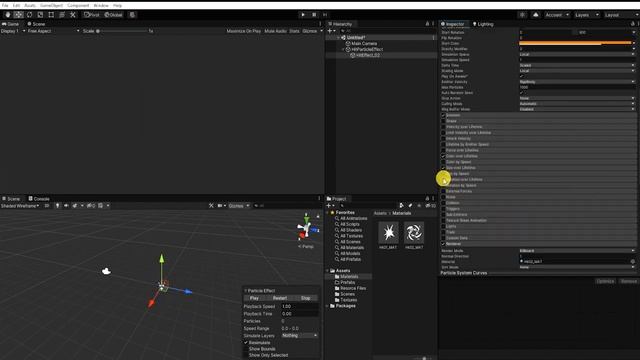Toggle the Renderer module checkbox
Viewport: 640px width, 360px height.
443,244
